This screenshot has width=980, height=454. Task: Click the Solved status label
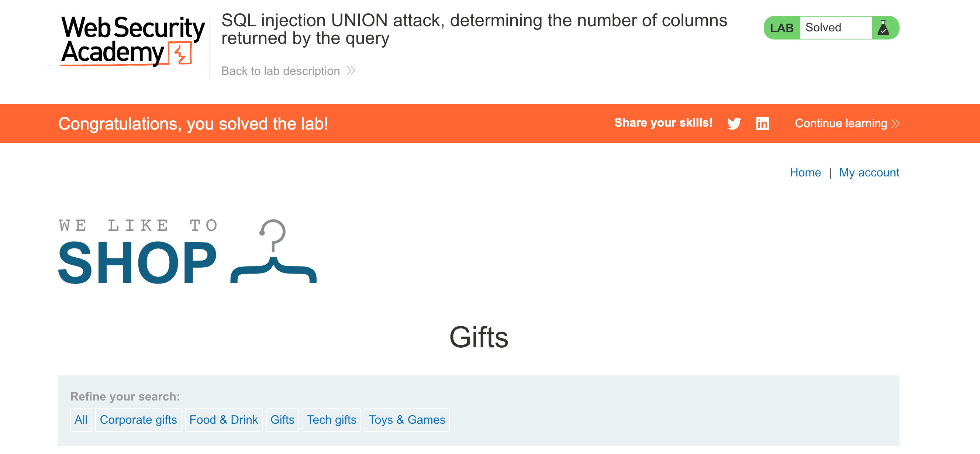point(823,28)
